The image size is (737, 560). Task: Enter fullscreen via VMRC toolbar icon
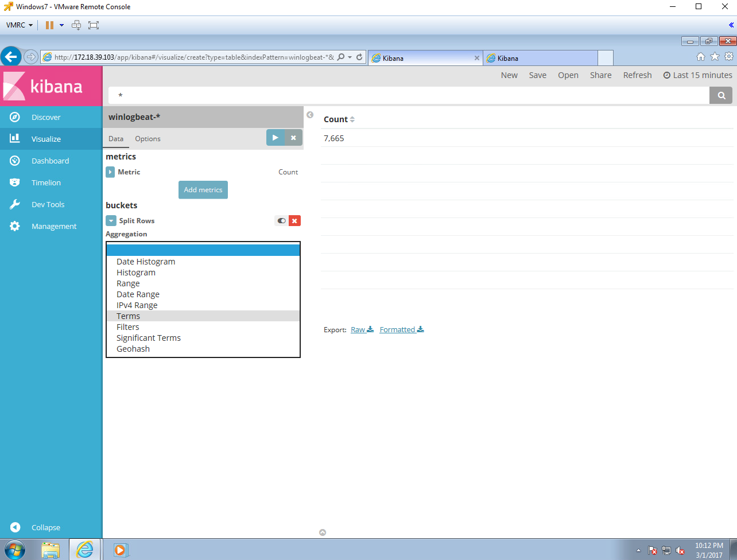(94, 25)
